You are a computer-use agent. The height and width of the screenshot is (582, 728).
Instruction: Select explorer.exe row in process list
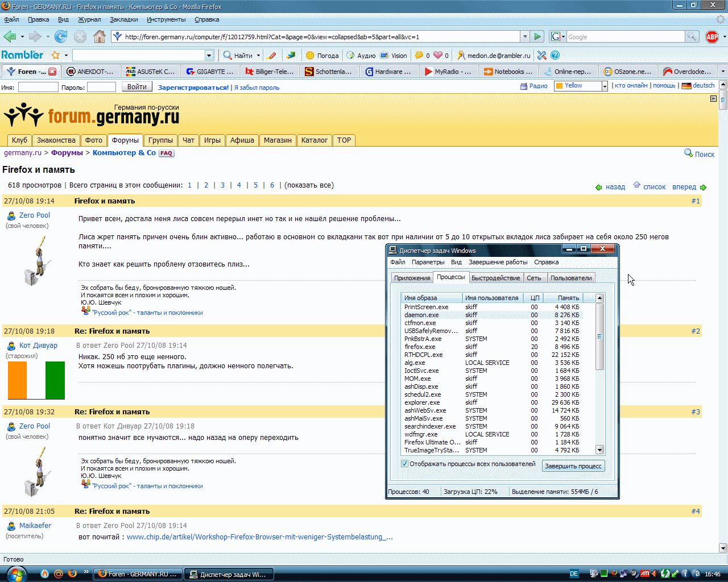pyautogui.click(x=492, y=402)
